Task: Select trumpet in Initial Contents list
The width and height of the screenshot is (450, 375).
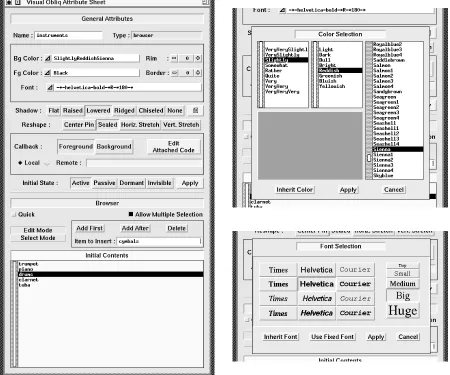Action: click(x=111, y=264)
